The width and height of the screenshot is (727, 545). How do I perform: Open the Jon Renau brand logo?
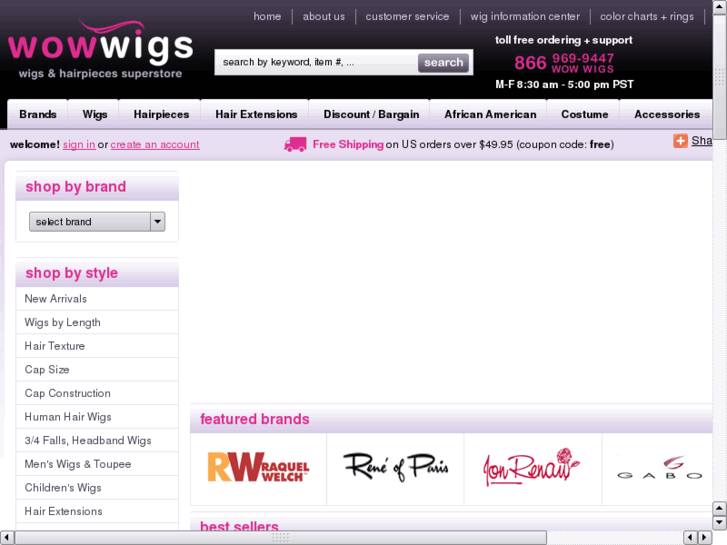[x=531, y=467]
